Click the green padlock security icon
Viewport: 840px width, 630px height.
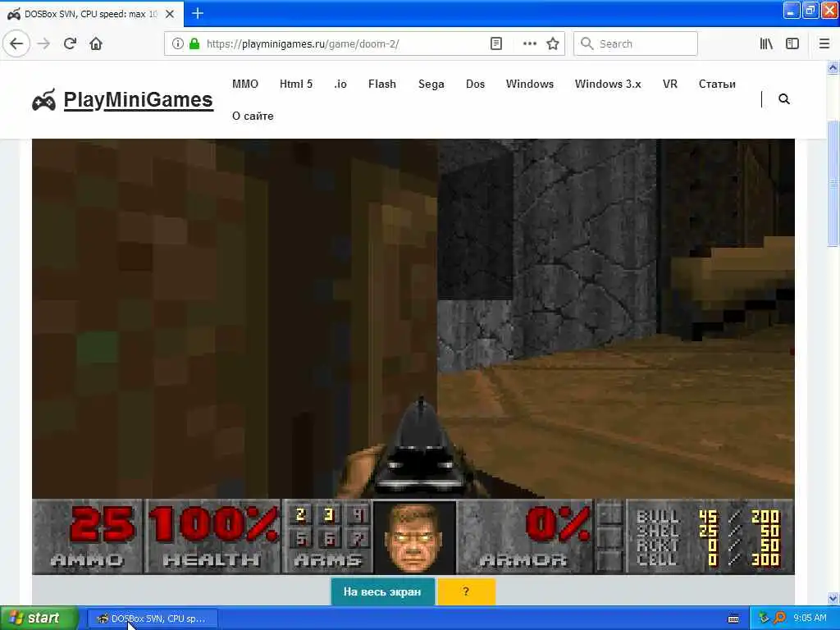(x=194, y=44)
